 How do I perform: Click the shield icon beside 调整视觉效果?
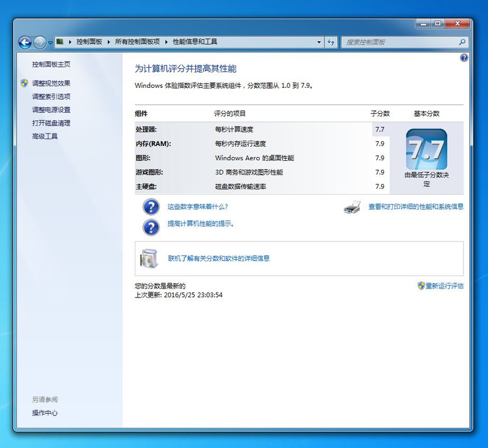[x=24, y=83]
